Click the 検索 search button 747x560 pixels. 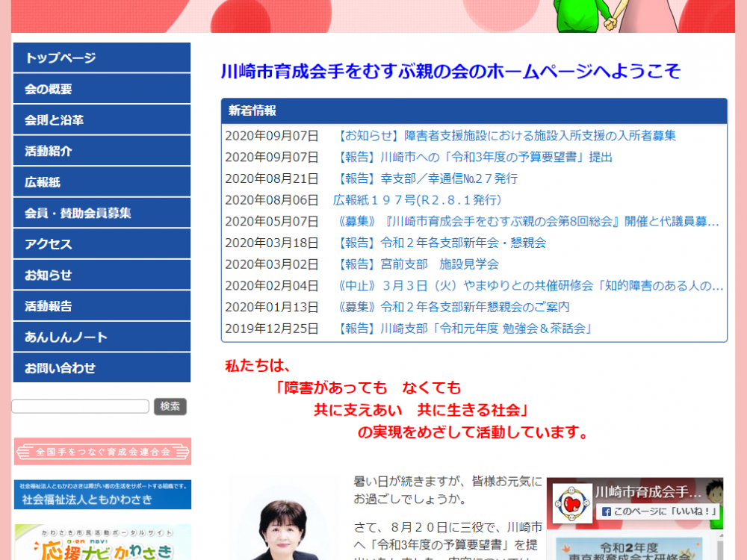[170, 406]
